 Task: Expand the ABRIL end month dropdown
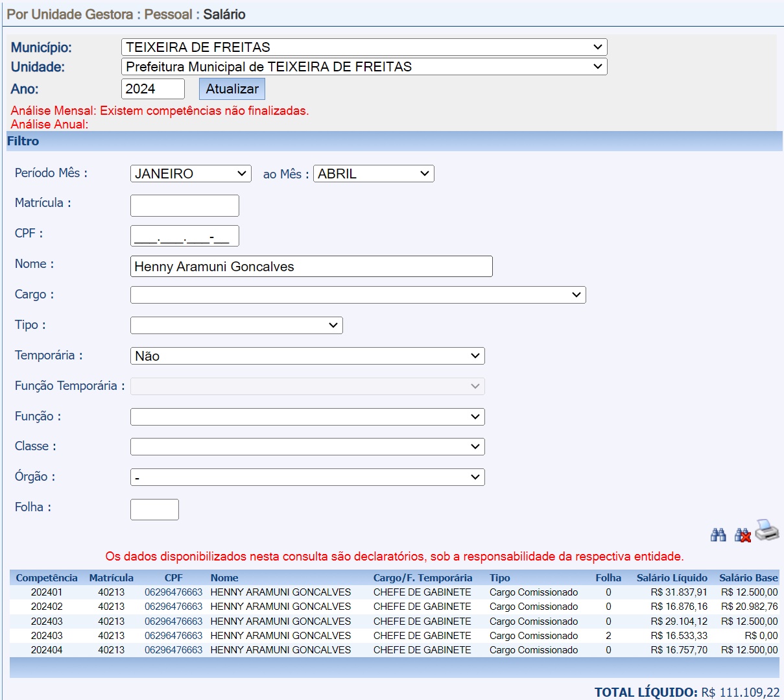pyautogui.click(x=374, y=174)
